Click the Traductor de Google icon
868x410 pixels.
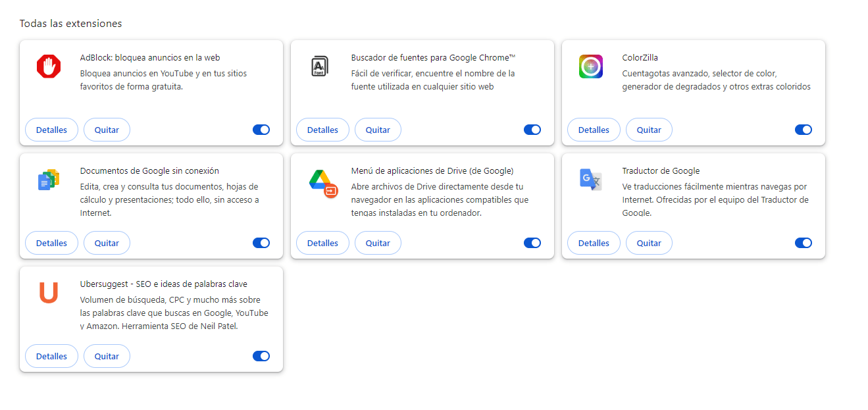(x=591, y=180)
